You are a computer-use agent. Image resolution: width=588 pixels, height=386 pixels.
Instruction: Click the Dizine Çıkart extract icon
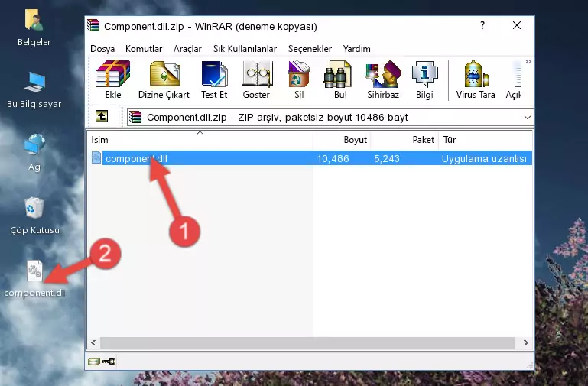click(164, 79)
